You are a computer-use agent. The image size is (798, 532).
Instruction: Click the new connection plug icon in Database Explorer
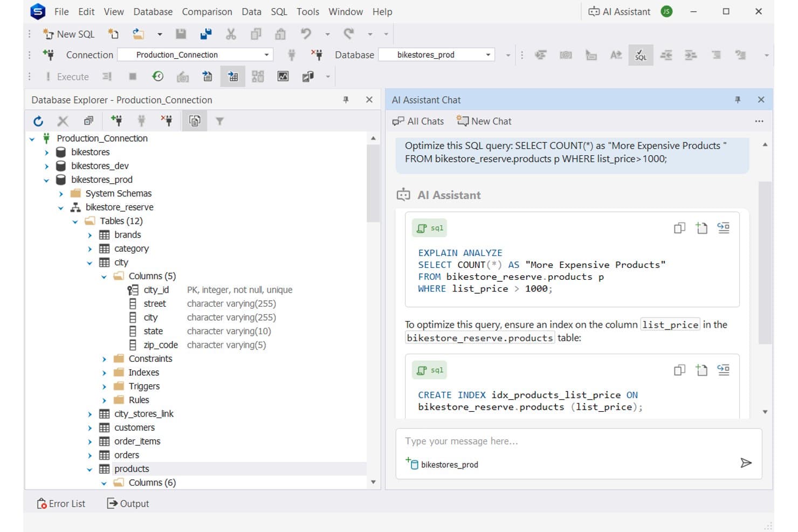click(x=116, y=121)
